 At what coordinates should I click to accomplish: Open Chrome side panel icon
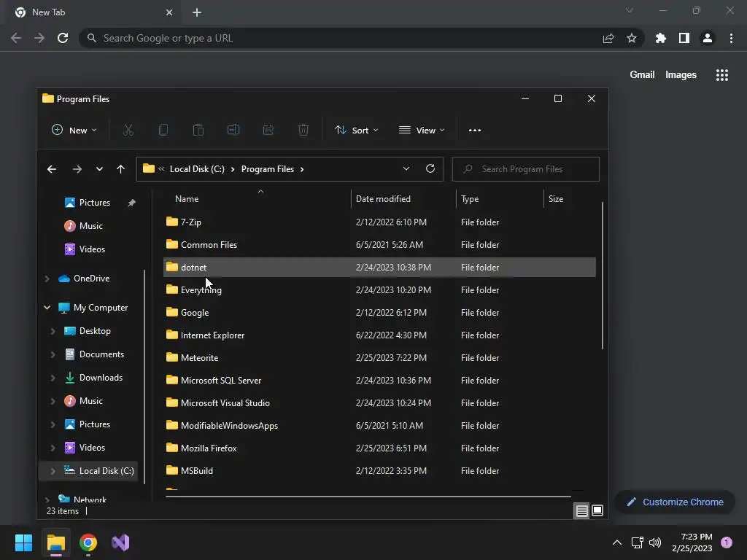pyautogui.click(x=684, y=38)
